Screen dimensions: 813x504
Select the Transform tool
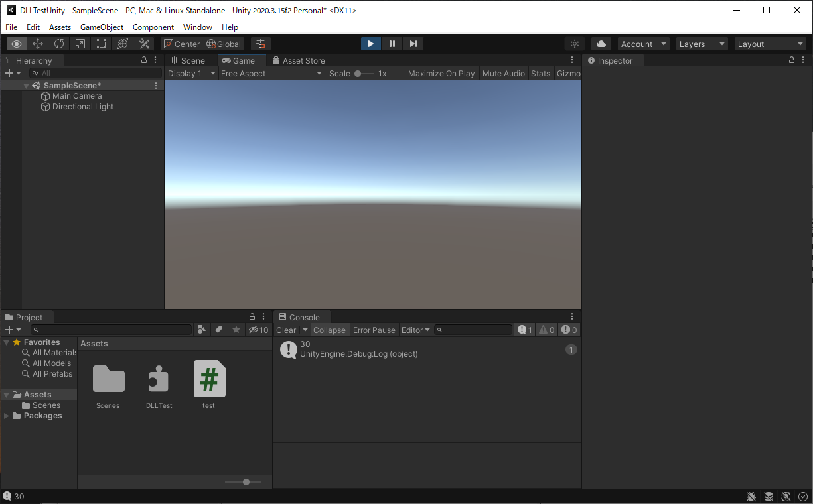click(x=123, y=44)
